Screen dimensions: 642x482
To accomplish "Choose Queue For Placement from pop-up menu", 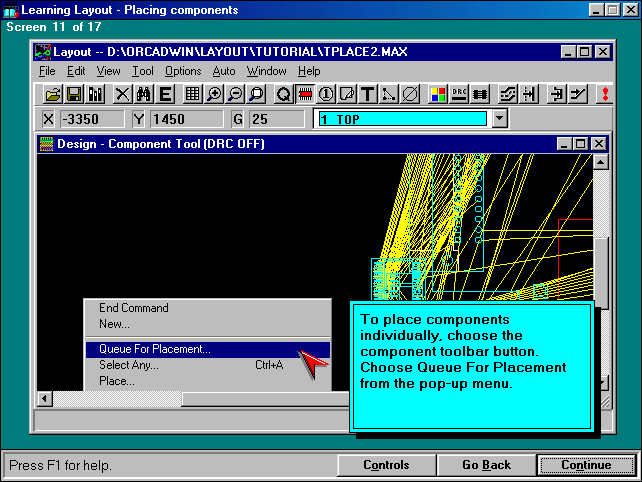I will 155,349.
